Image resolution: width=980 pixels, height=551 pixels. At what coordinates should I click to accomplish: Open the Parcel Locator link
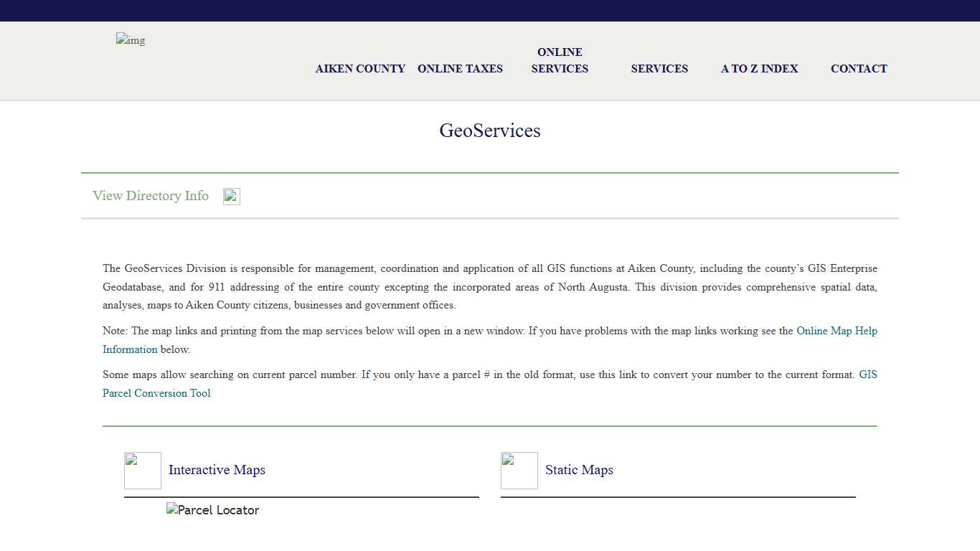213,509
